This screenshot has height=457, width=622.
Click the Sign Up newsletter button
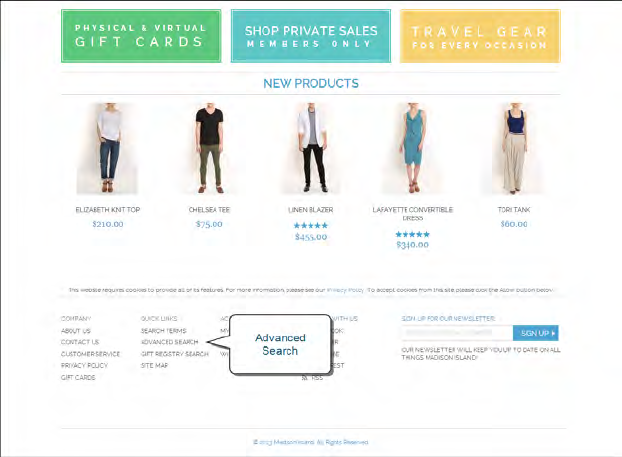tap(536, 333)
